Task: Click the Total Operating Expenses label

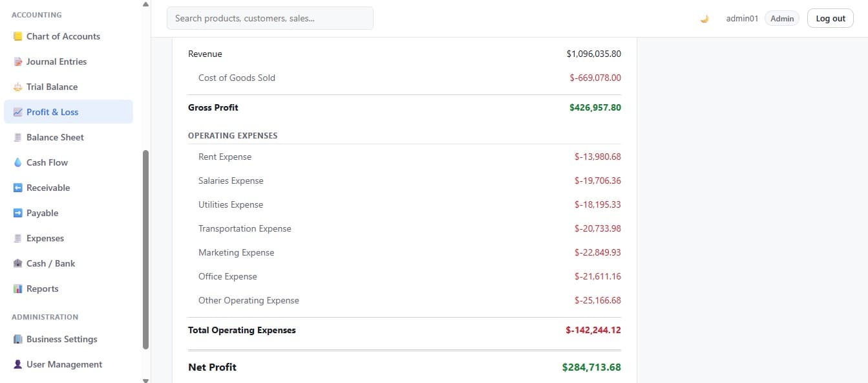Action: coord(242,330)
